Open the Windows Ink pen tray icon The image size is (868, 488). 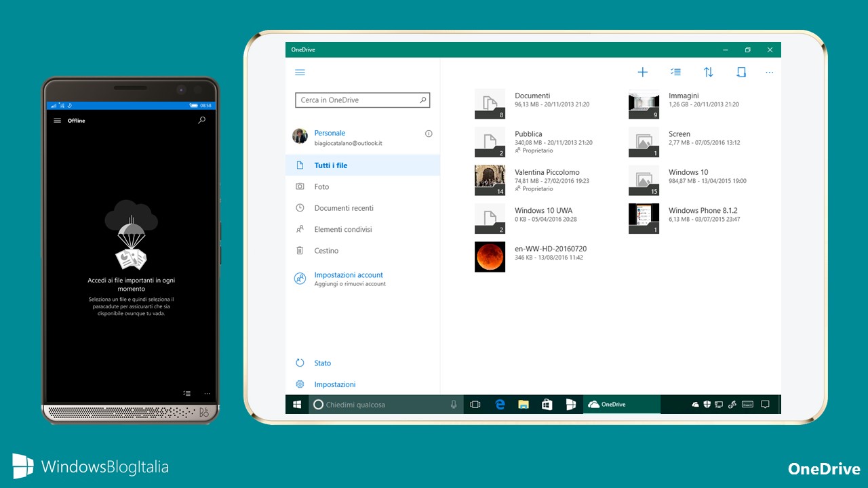[x=732, y=405]
